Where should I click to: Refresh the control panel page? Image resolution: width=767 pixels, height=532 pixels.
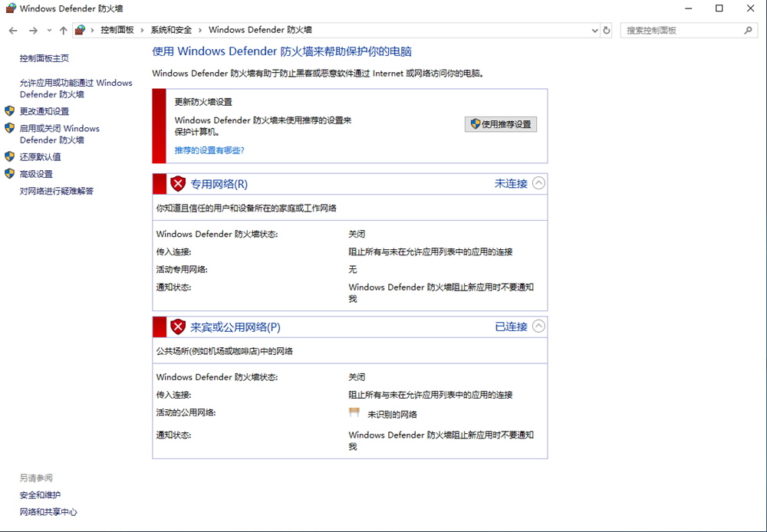tap(607, 31)
